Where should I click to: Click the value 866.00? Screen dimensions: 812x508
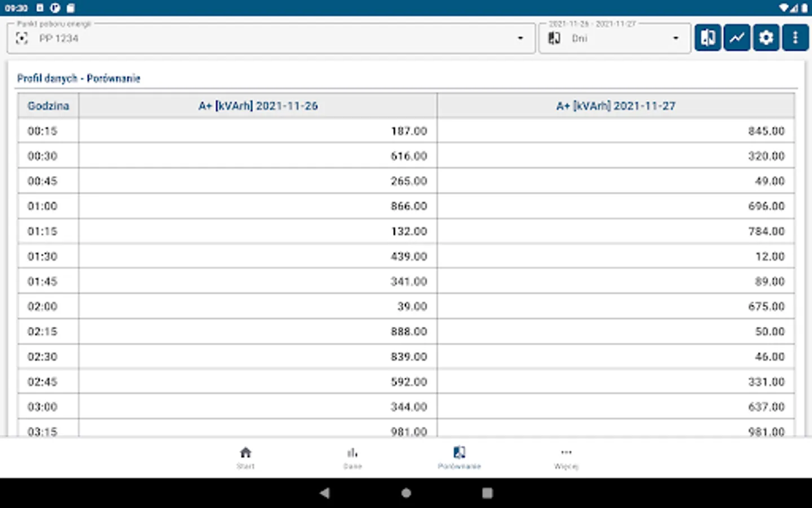point(409,206)
